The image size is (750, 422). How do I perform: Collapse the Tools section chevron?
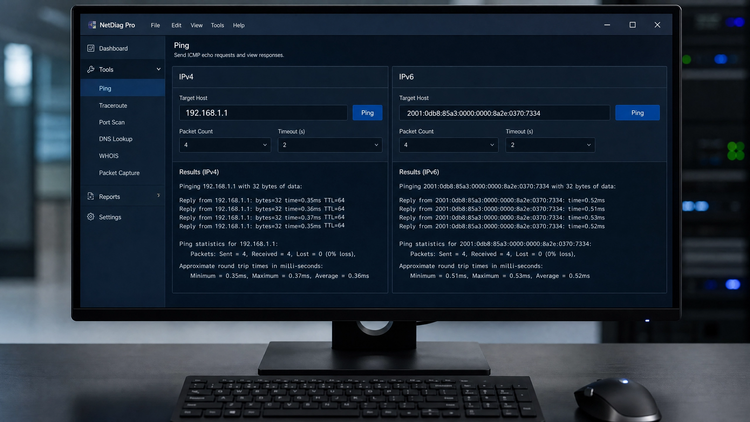[x=158, y=69]
